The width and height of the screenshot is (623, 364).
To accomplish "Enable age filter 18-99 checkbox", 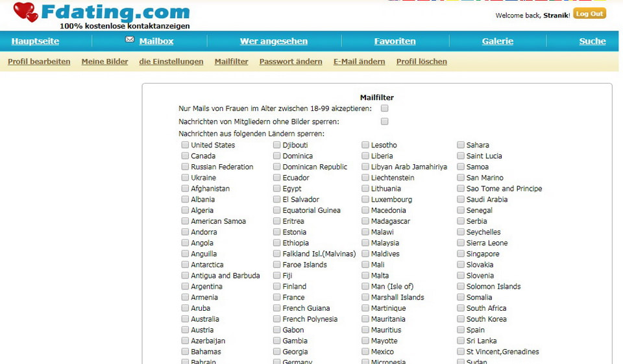I will [x=385, y=108].
